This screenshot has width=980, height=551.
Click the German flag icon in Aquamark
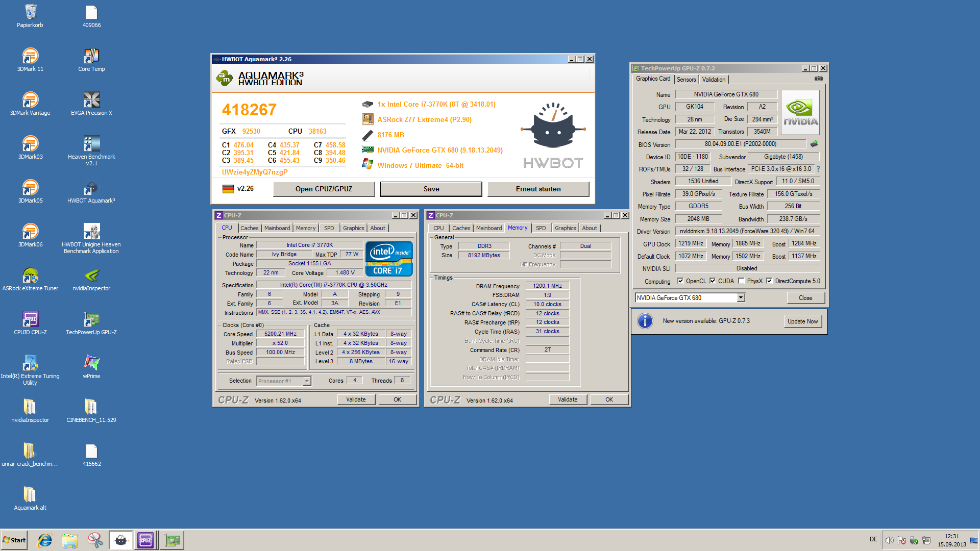point(228,189)
